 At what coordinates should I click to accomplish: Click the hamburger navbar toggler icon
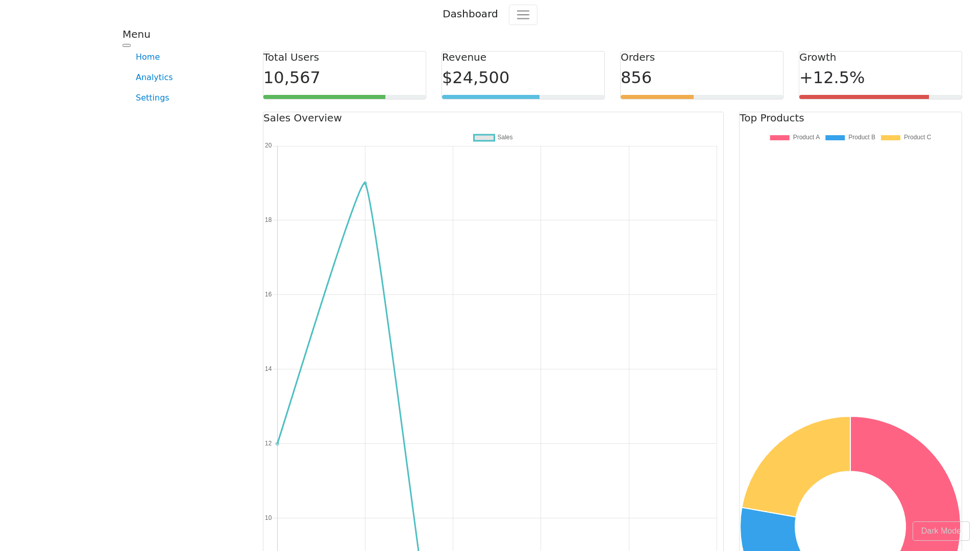click(523, 15)
